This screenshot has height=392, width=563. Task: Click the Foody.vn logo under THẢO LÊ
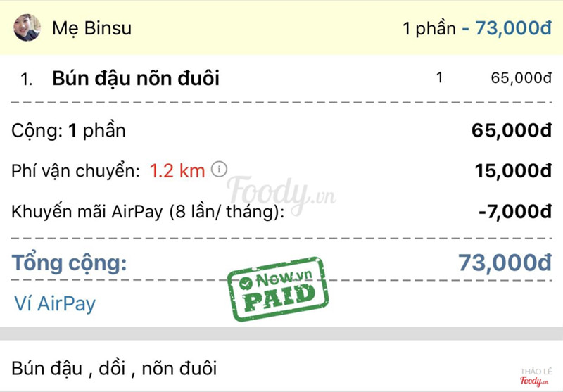[x=533, y=381]
